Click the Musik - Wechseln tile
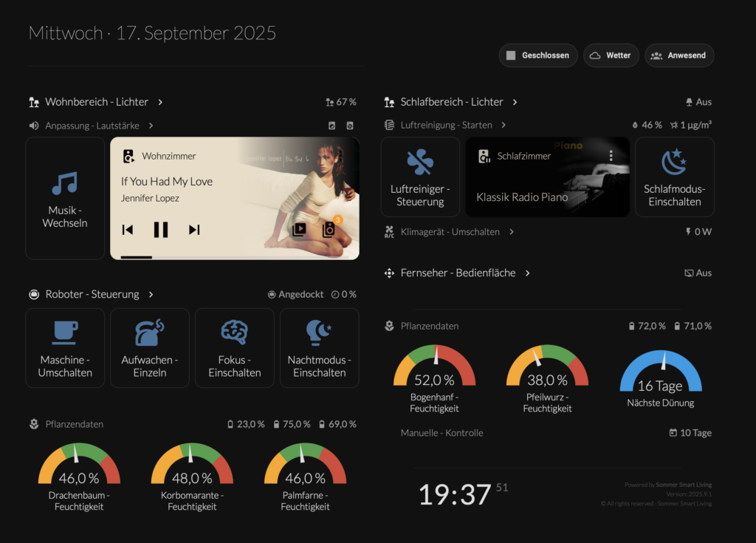The width and height of the screenshot is (756, 543). coord(65,198)
